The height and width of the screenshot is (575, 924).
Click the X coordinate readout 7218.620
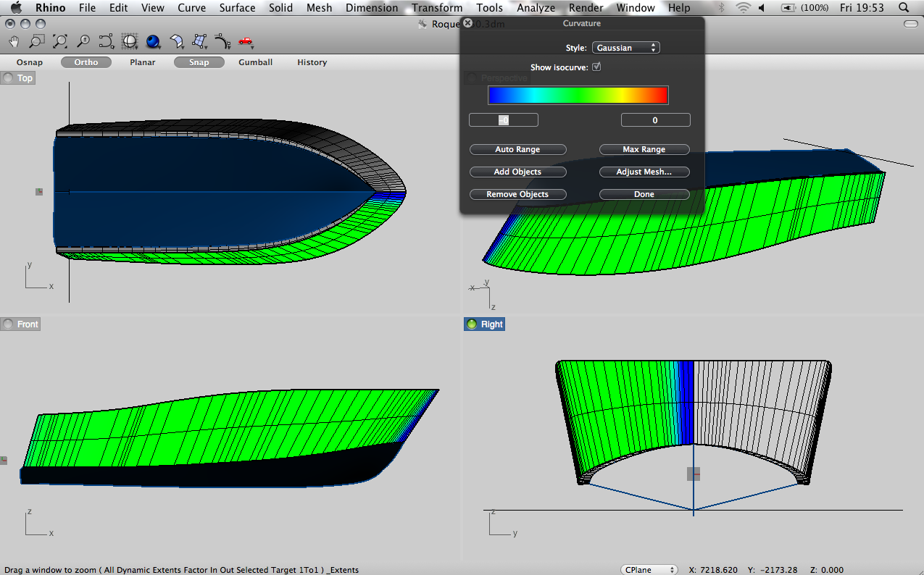click(713, 570)
